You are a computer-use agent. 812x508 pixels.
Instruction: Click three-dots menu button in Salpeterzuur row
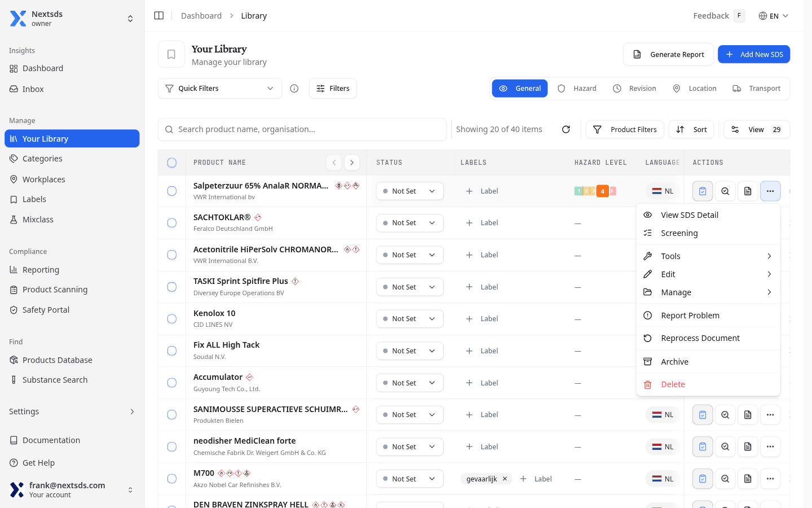click(770, 191)
